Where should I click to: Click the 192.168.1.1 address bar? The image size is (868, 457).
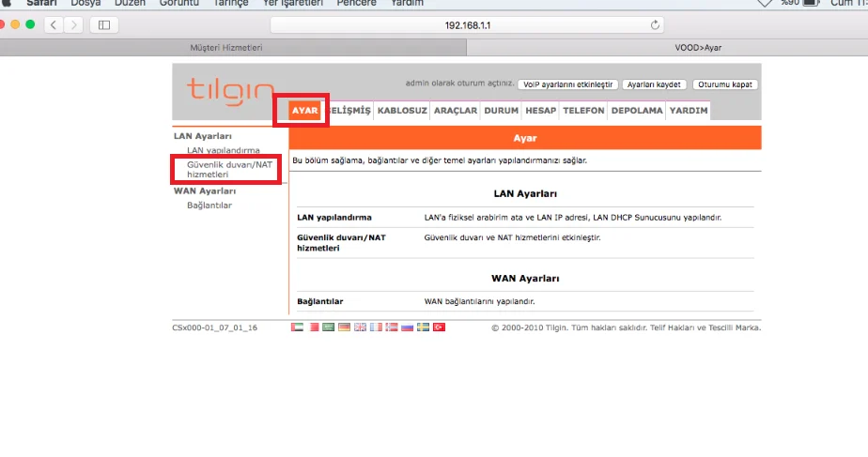click(x=465, y=24)
